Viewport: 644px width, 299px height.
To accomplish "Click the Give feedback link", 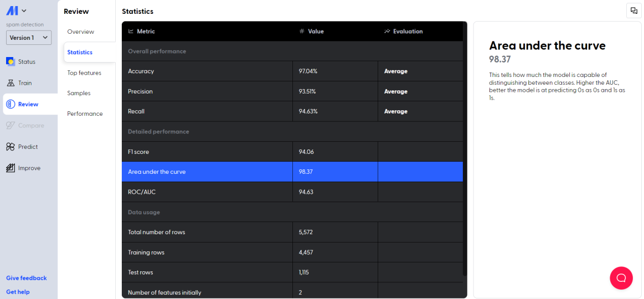I will coord(26,278).
